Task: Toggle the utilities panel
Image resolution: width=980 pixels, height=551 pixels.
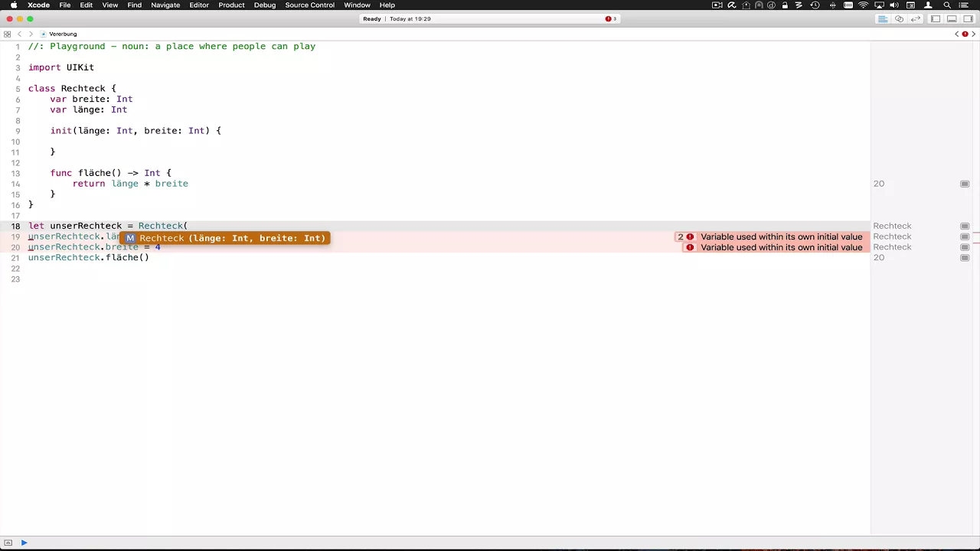Action: tap(968, 18)
